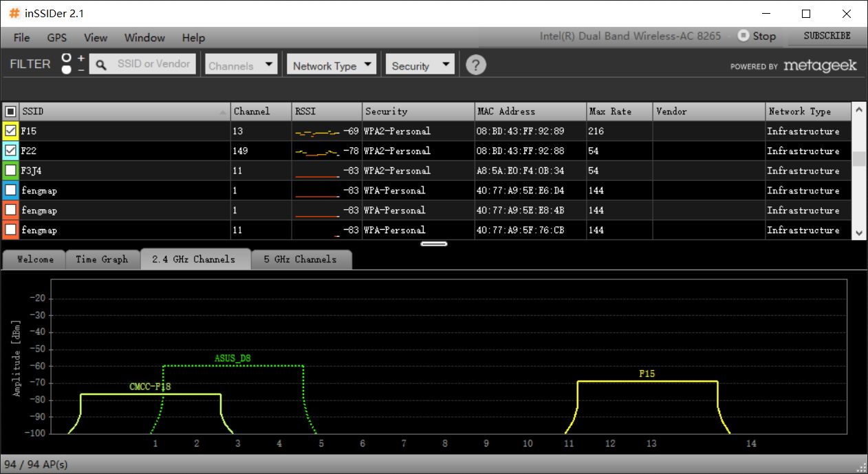Click the RSSI -78 value for F22

351,151
